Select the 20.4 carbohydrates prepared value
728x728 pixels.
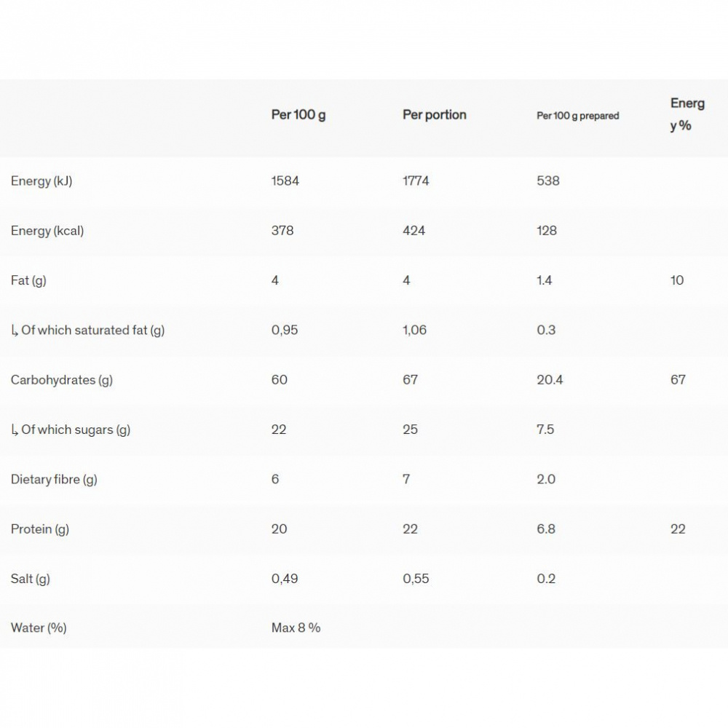(x=550, y=380)
